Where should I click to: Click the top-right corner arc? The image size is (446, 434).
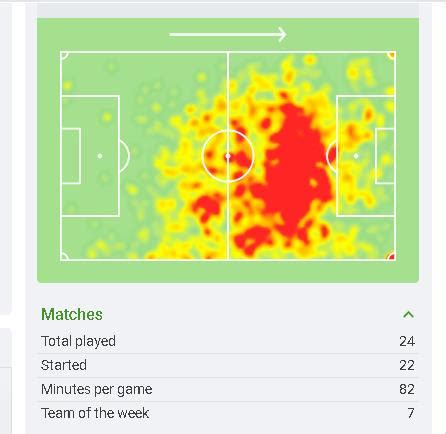pos(391,56)
